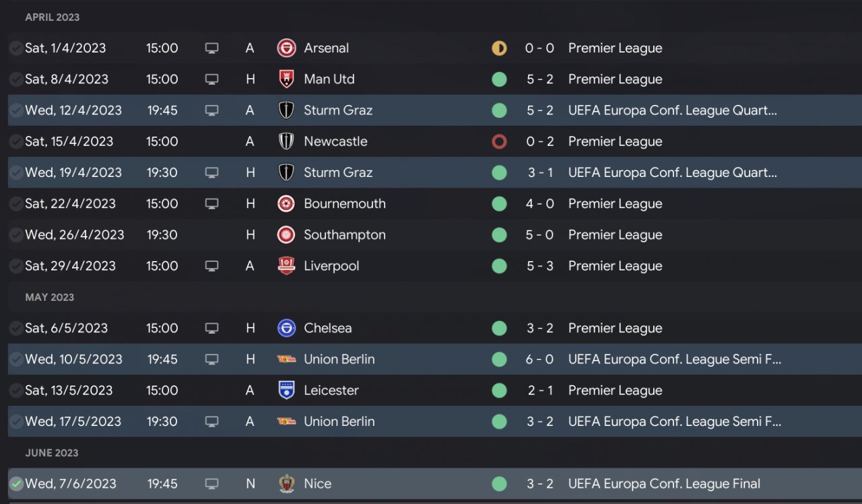Open the Southampton team link
The height and width of the screenshot is (504, 862).
(344, 235)
